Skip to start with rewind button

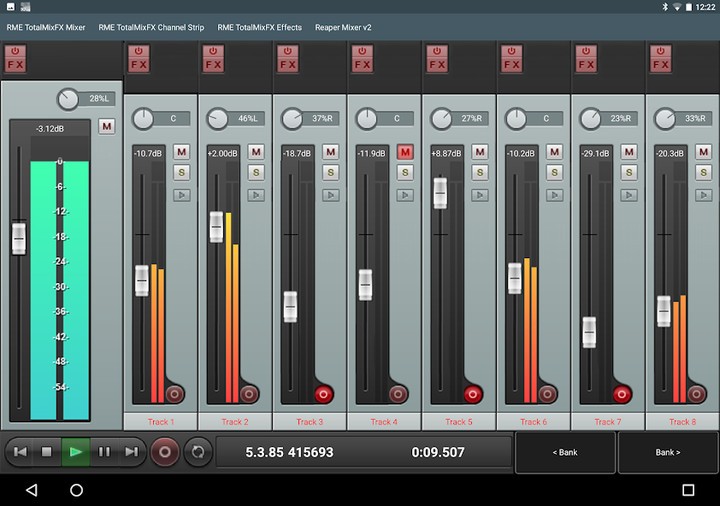click(x=19, y=452)
